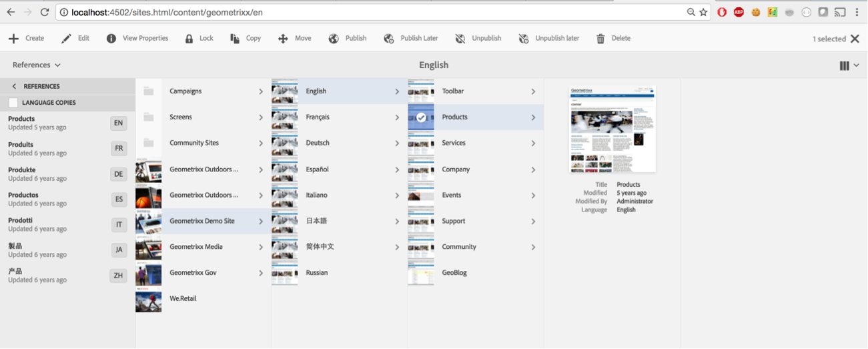The height and width of the screenshot is (349, 868).
Task: Open the column view switcher dropdown
Action: [x=849, y=65]
